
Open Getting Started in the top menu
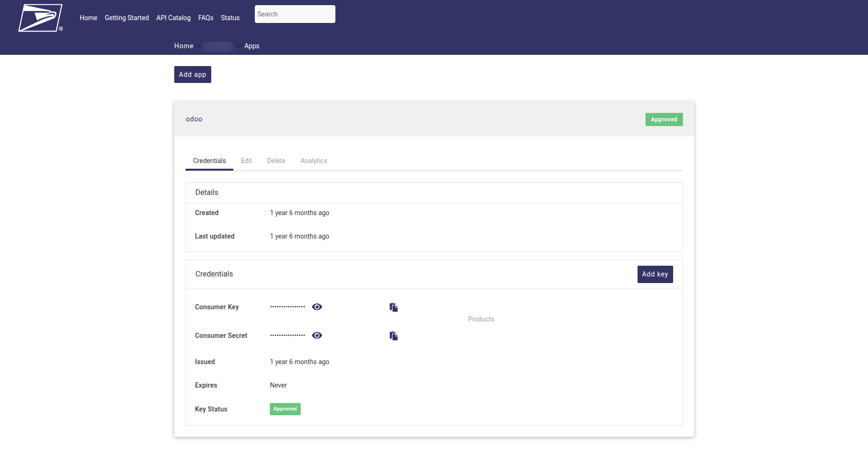click(x=127, y=18)
